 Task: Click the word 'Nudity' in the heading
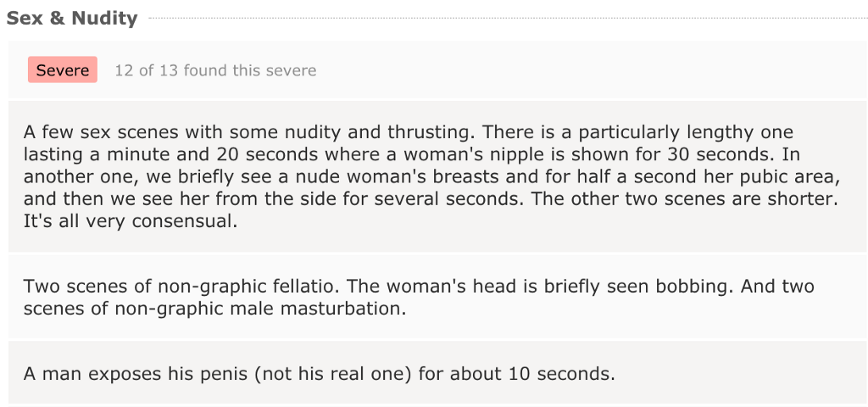pyautogui.click(x=104, y=18)
